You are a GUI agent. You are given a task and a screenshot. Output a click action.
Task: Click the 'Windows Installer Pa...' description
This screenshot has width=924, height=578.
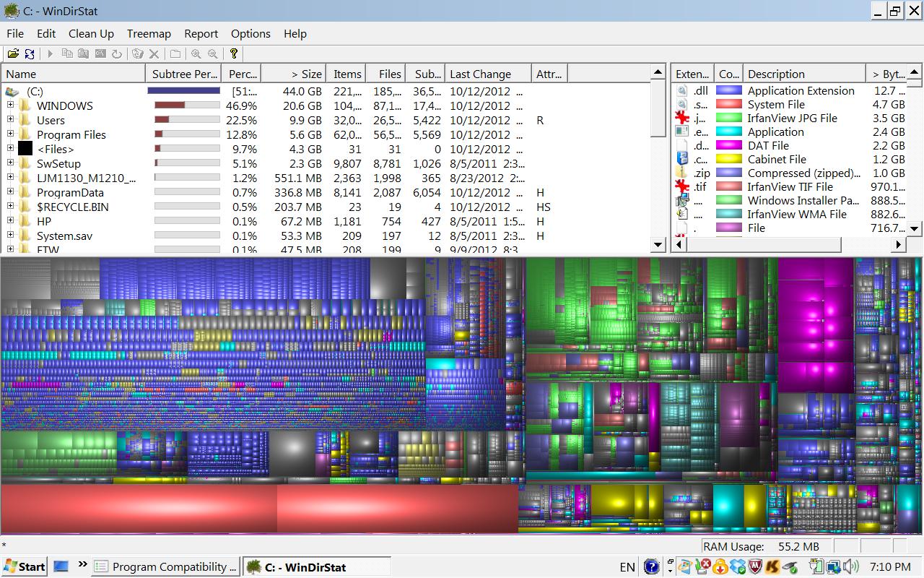point(803,201)
